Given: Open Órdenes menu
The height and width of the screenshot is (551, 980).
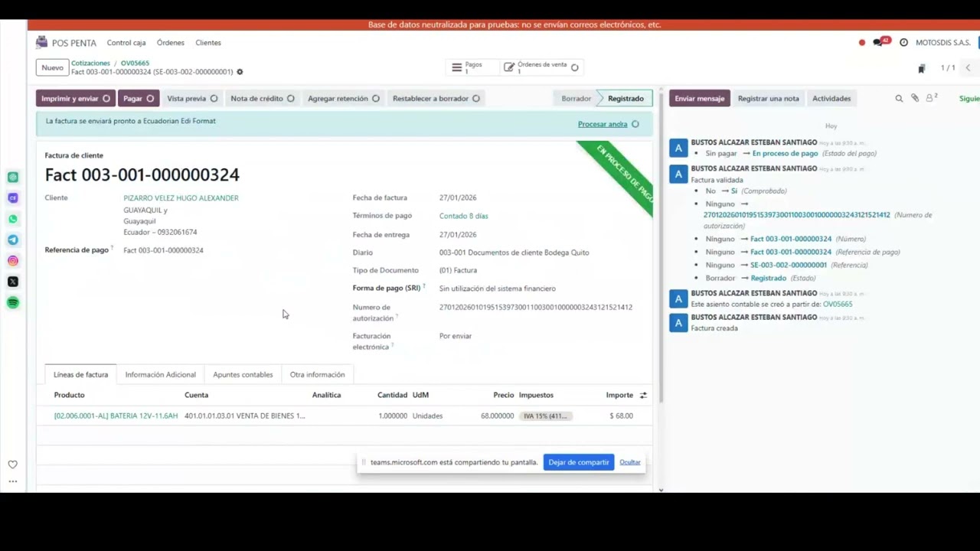Looking at the screenshot, I should [171, 43].
